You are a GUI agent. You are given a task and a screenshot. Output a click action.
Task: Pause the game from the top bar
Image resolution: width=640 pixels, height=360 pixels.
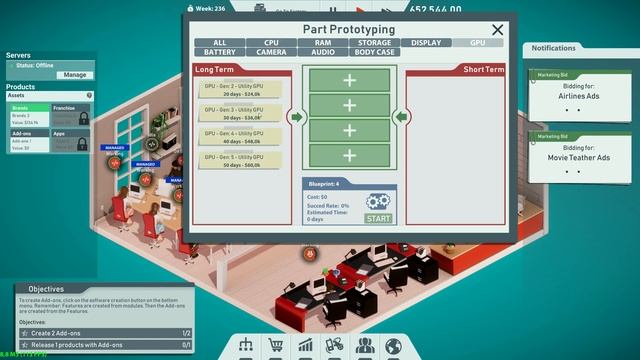tap(333, 9)
